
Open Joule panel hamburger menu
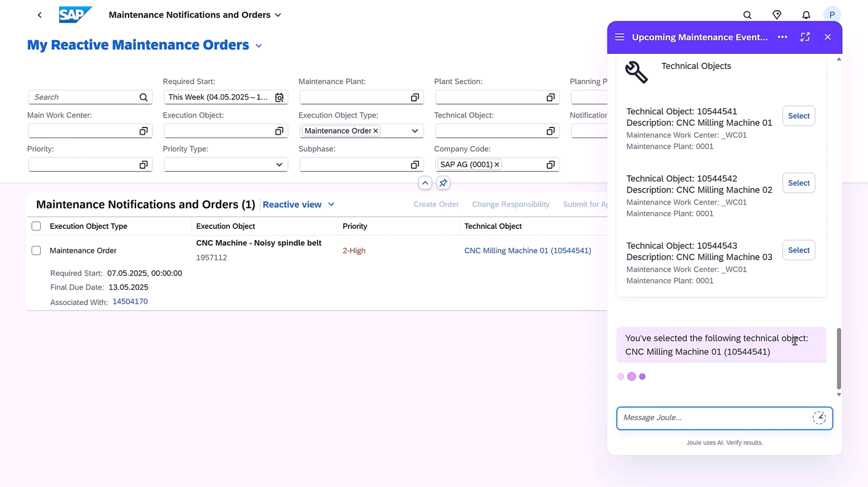pyautogui.click(x=620, y=37)
